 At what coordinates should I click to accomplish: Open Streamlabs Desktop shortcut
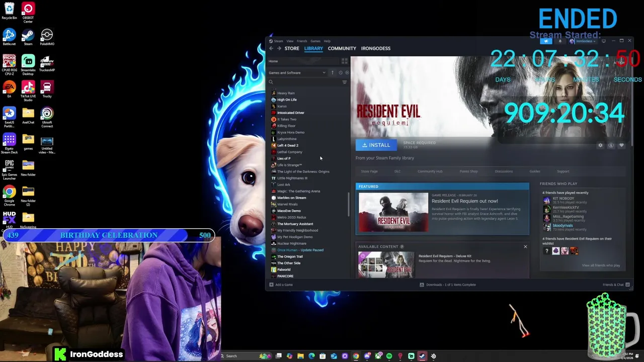(x=28, y=64)
